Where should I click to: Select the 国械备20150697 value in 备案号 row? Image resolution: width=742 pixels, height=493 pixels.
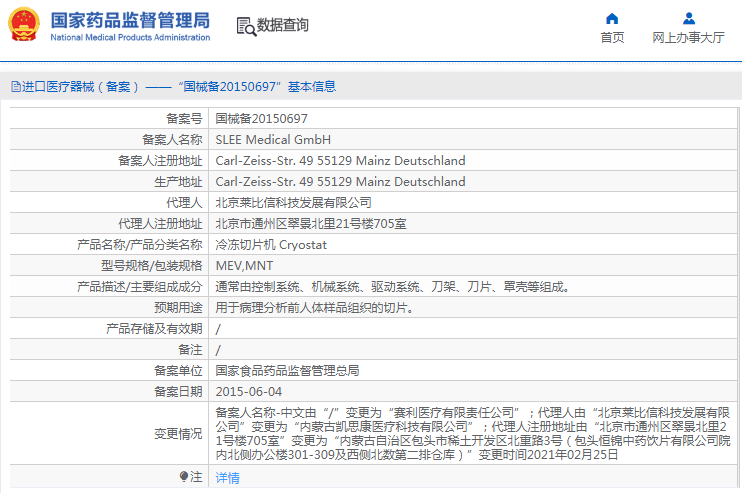262,118
